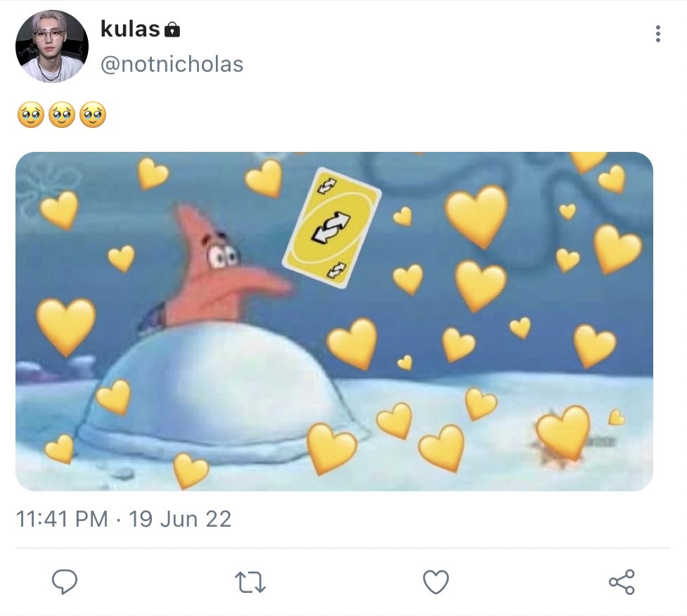
Task: Click the snow mound under Patrick
Action: coord(219,394)
